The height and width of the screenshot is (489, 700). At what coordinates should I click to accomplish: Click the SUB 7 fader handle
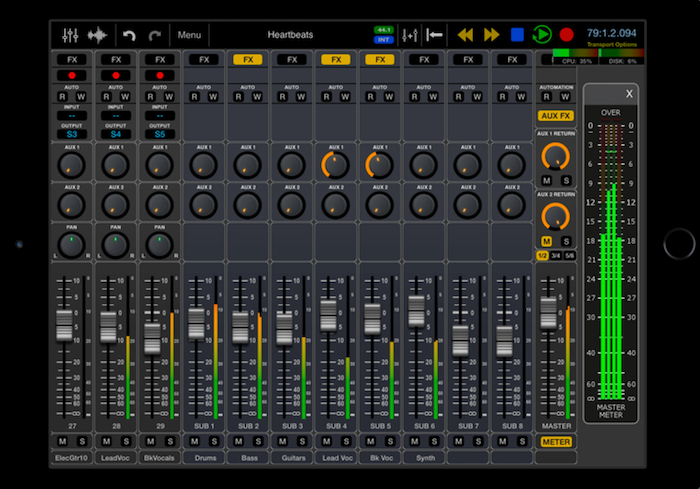pos(461,341)
